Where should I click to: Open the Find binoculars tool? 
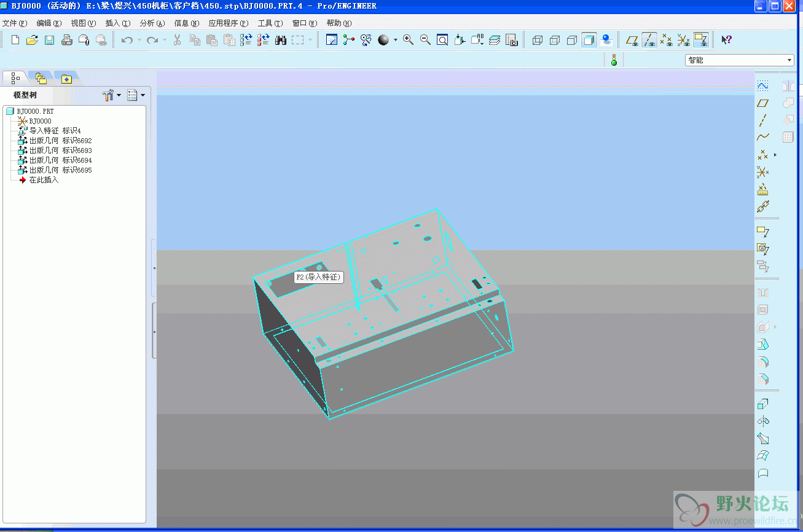281,40
